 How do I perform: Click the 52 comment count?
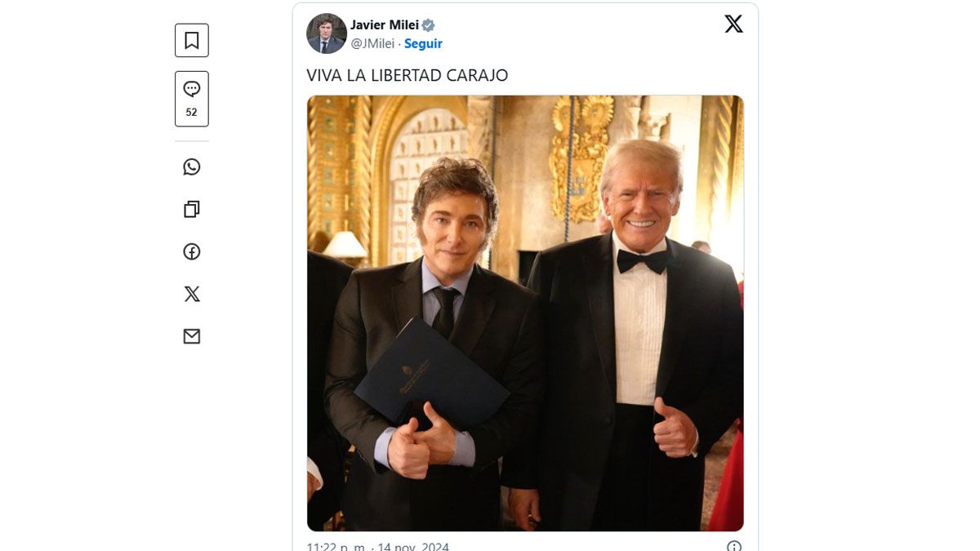point(192,113)
